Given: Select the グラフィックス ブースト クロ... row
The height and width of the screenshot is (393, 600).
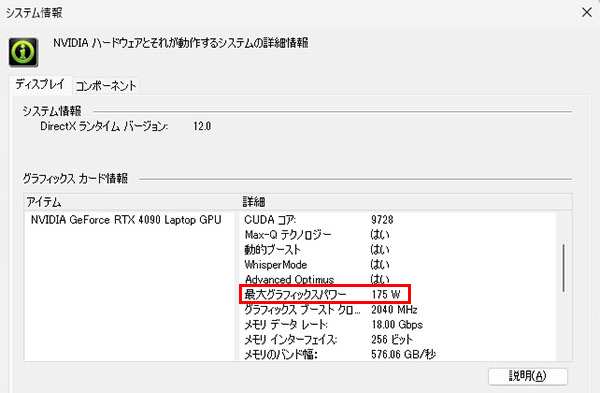Looking at the screenshot, I should pos(398,309).
